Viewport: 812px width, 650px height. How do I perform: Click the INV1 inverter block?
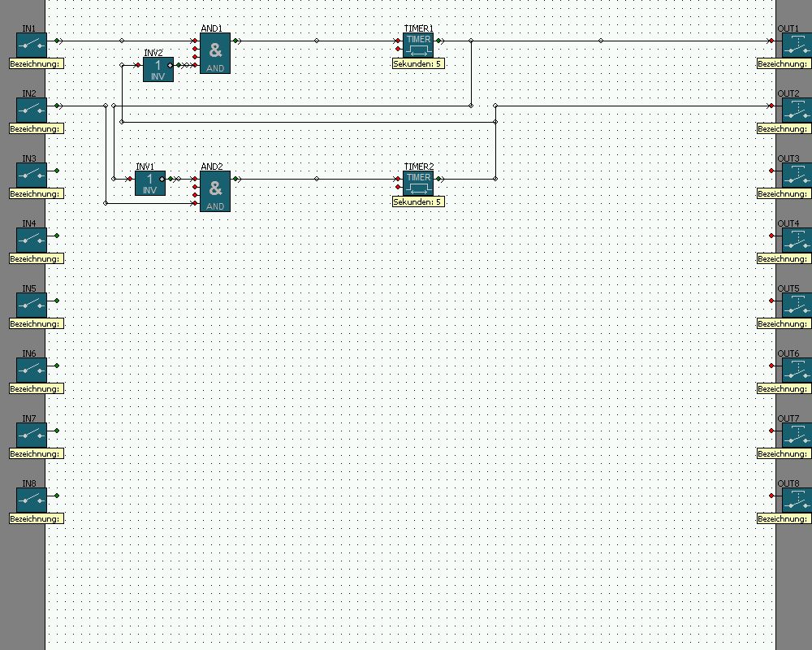coord(150,183)
